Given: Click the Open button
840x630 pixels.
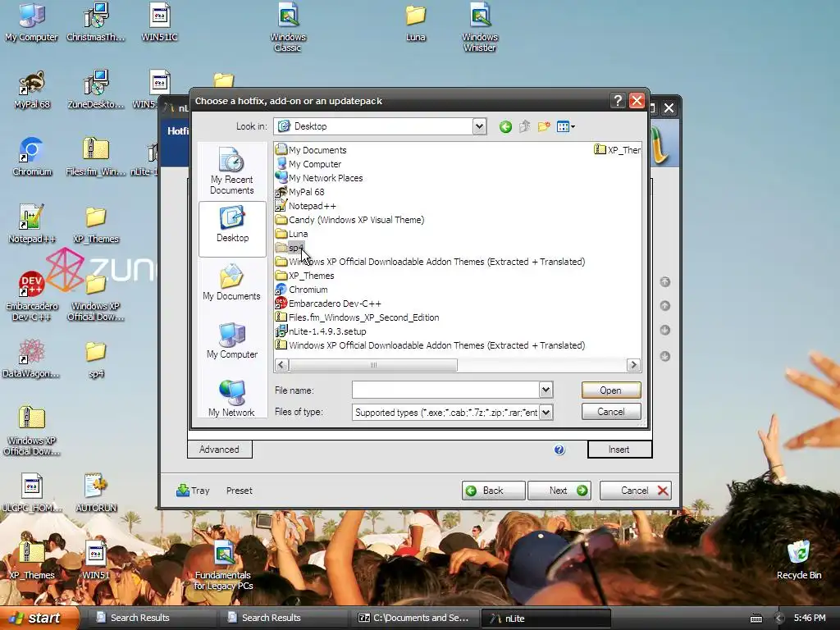Looking at the screenshot, I should pos(610,390).
